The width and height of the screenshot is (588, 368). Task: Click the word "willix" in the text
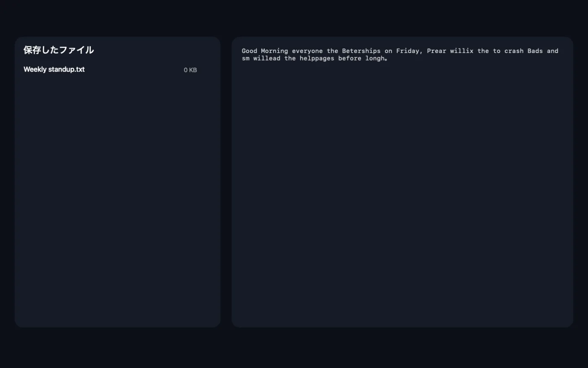pyautogui.click(x=462, y=51)
